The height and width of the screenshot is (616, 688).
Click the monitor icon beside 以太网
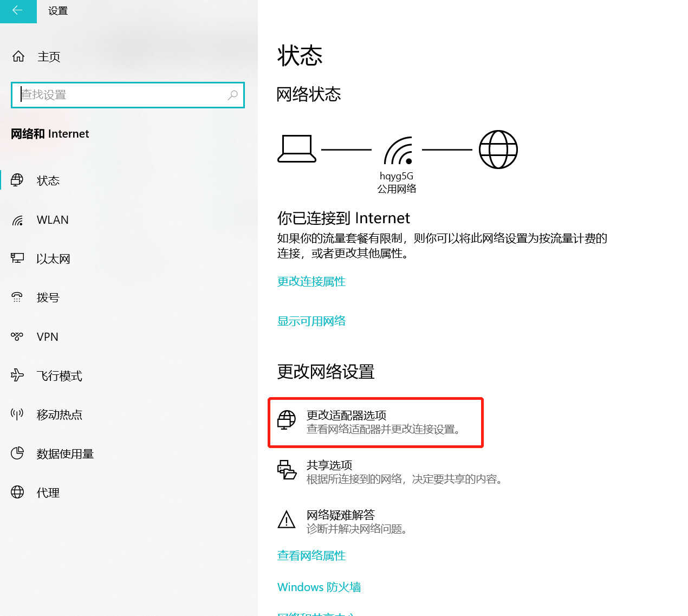click(17, 258)
